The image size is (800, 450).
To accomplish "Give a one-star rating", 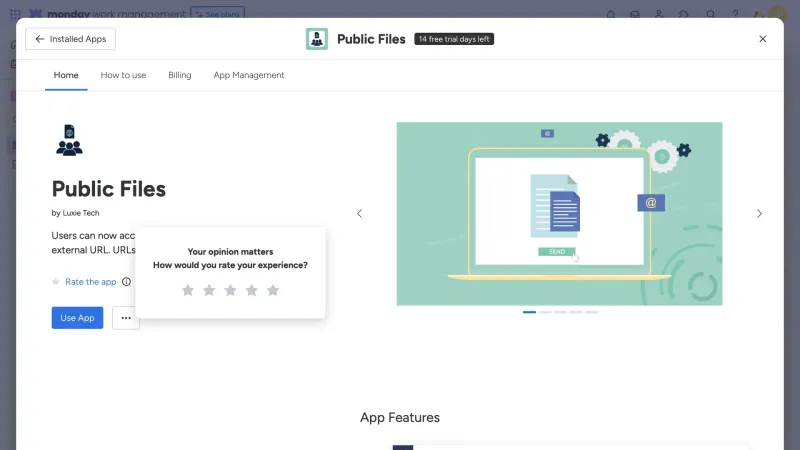I will 188,290.
